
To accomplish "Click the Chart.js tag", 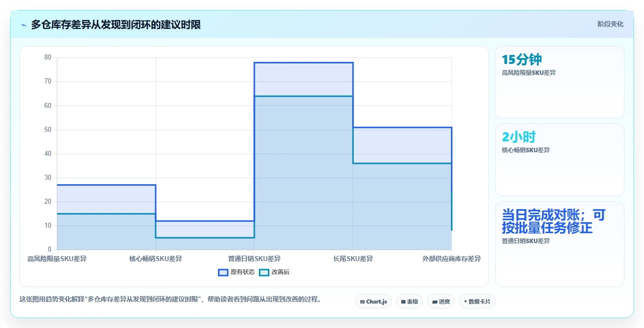I will pos(373,302).
